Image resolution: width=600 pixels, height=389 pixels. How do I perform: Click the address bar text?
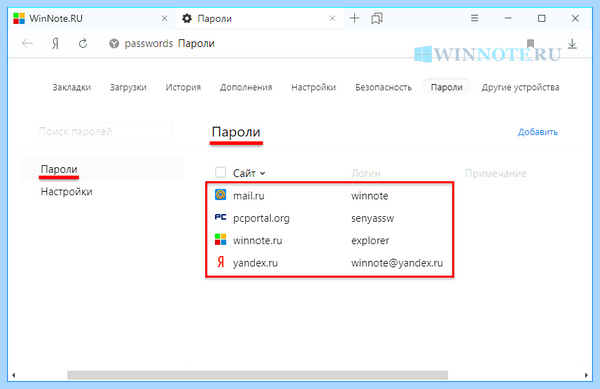[169, 44]
